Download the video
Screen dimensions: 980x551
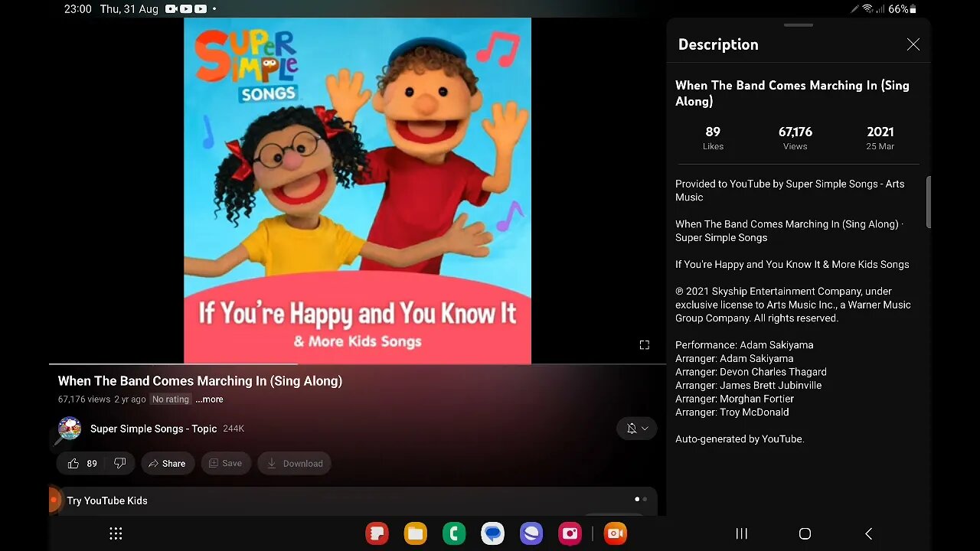coord(295,463)
